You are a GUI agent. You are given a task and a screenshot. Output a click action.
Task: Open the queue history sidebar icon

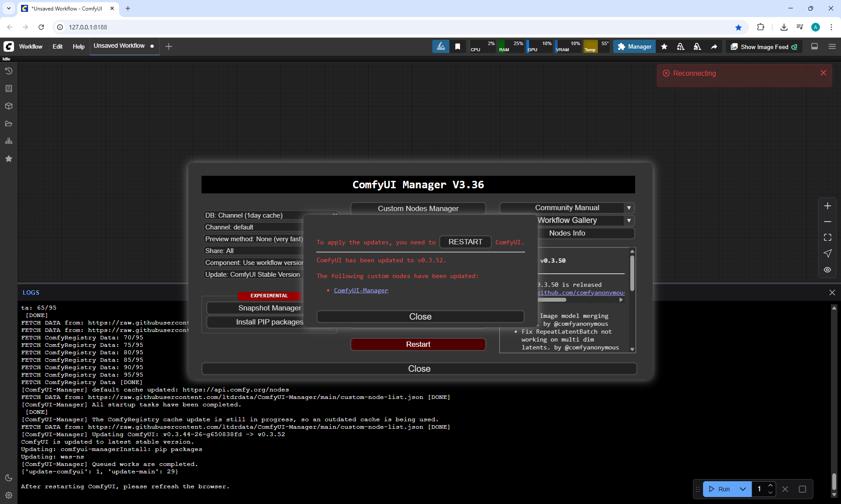click(9, 71)
